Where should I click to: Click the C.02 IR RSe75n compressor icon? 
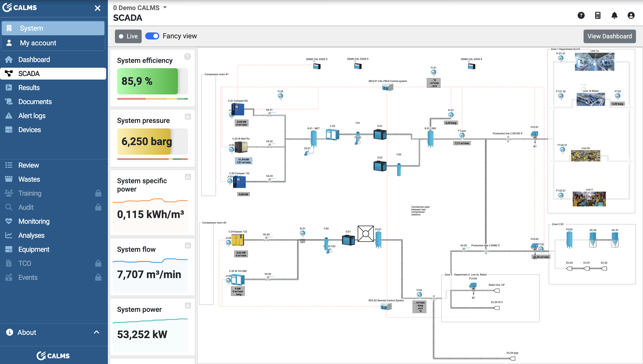[241, 147]
